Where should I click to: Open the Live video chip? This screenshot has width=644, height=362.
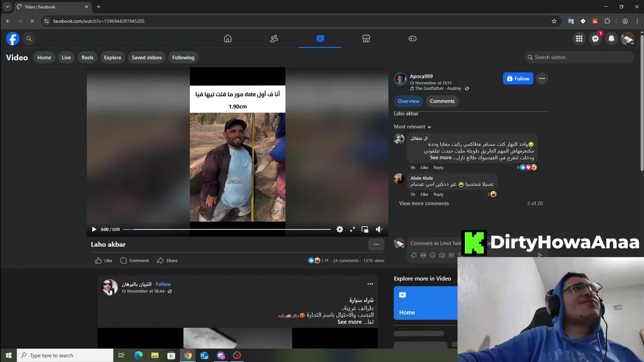[66, 57]
